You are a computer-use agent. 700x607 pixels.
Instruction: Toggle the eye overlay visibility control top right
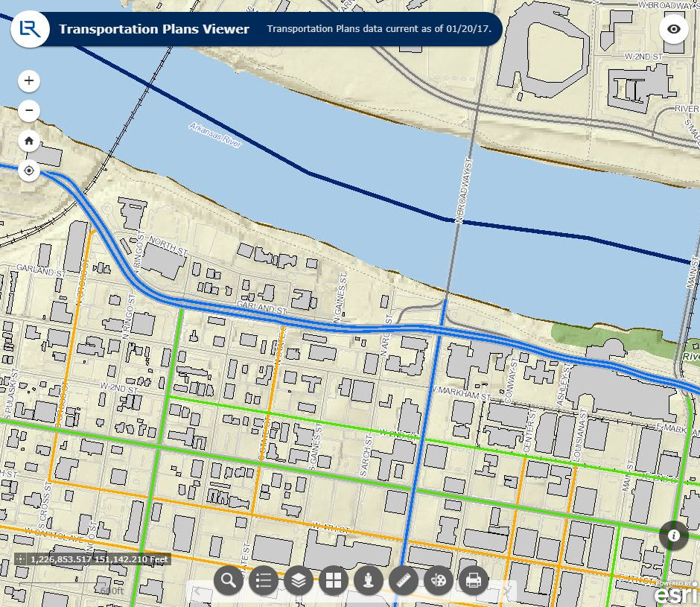(674, 28)
